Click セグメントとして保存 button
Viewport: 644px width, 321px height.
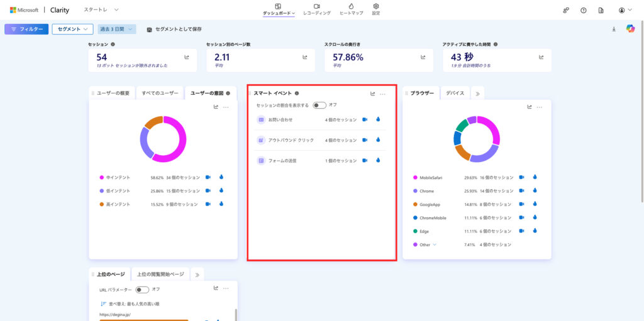point(174,29)
